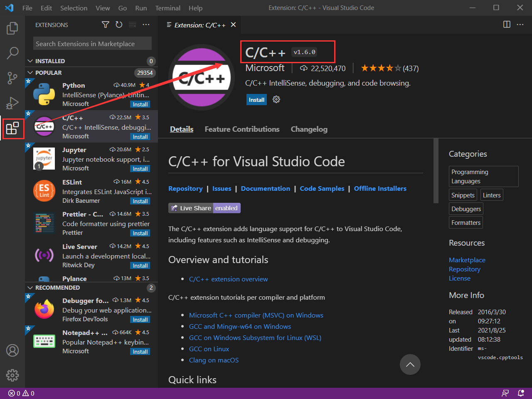This screenshot has height=399, width=532.
Task: Open the Terminal menu
Action: (x=168, y=8)
